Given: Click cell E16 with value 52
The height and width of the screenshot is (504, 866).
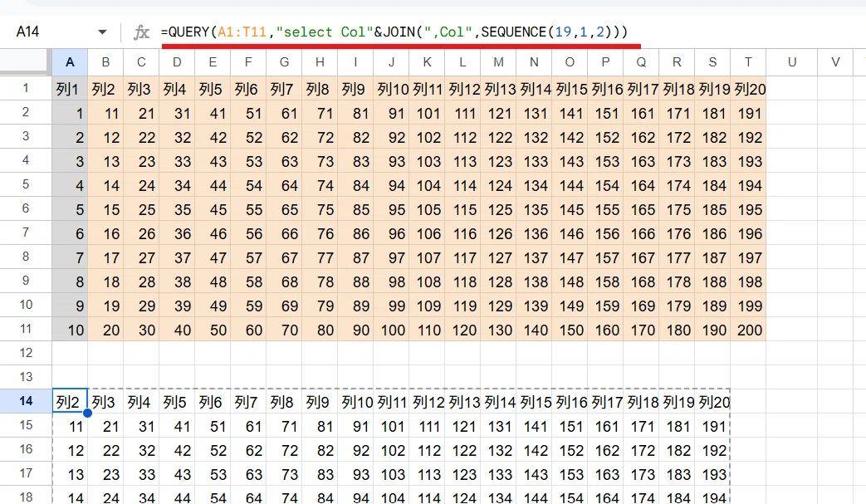Looking at the screenshot, I should point(213,450).
